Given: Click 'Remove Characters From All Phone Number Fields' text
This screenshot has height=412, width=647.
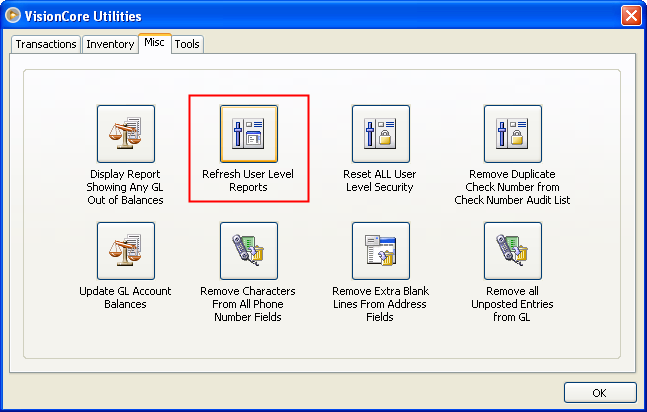Looking at the screenshot, I should pos(248,304).
